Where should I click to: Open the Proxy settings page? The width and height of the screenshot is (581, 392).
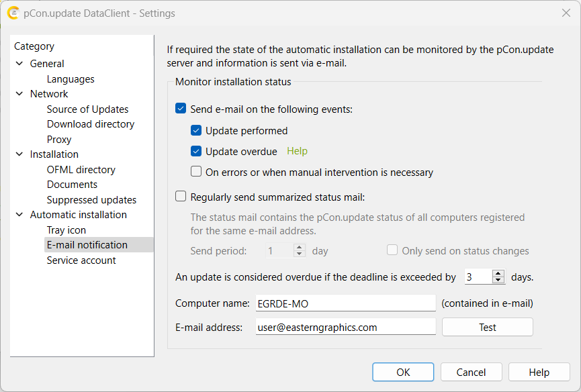coord(59,140)
